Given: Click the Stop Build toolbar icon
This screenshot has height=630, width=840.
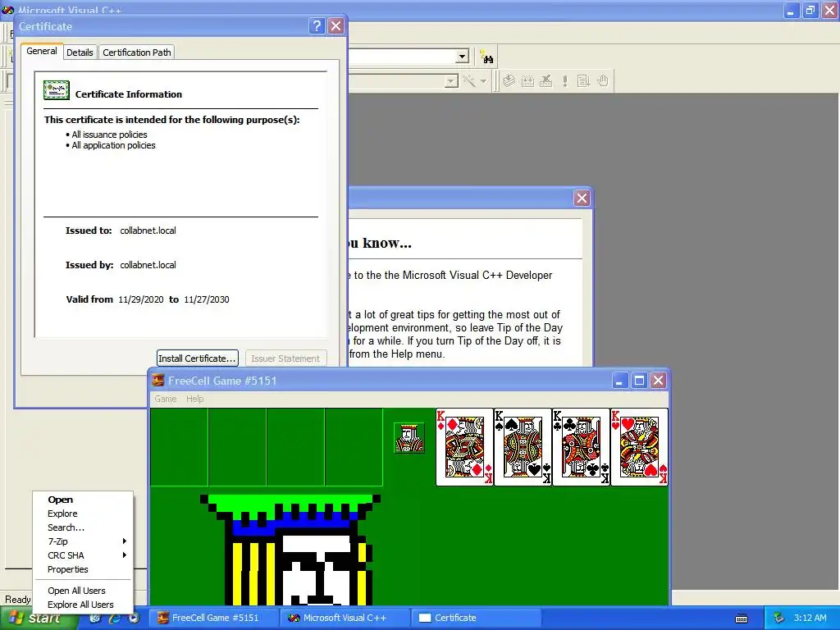Looking at the screenshot, I should coord(546,81).
